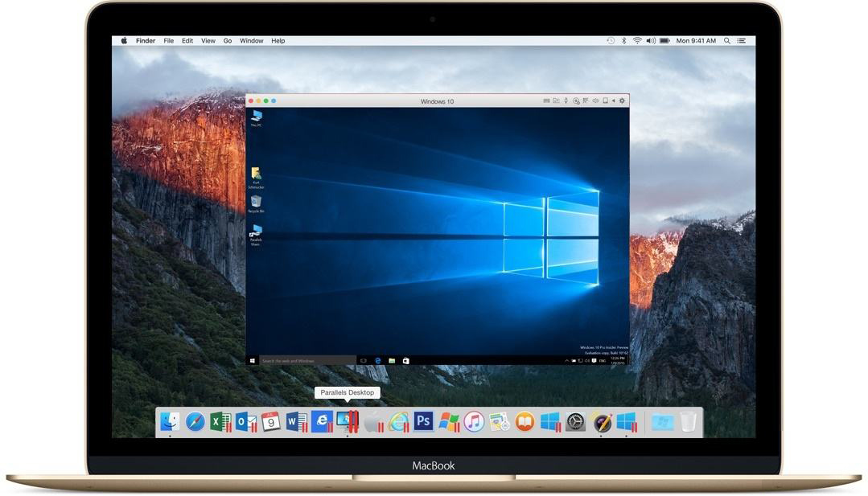Toggle the Windows volume icon in system tray
868x496 pixels.
point(586,361)
